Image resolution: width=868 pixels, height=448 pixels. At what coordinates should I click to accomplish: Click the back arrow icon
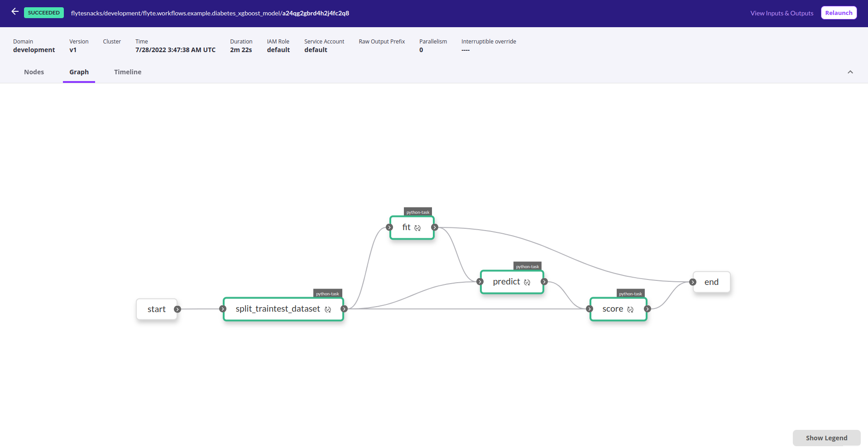click(15, 12)
